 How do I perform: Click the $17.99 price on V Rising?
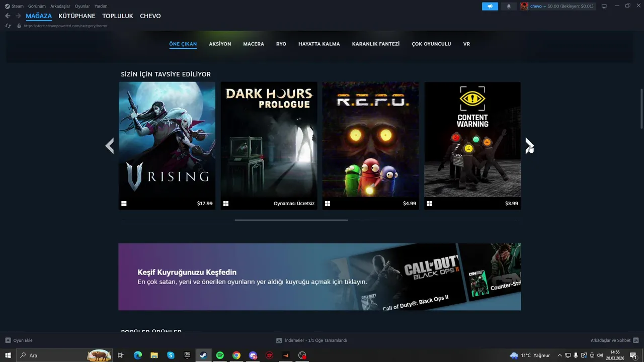pyautogui.click(x=205, y=204)
